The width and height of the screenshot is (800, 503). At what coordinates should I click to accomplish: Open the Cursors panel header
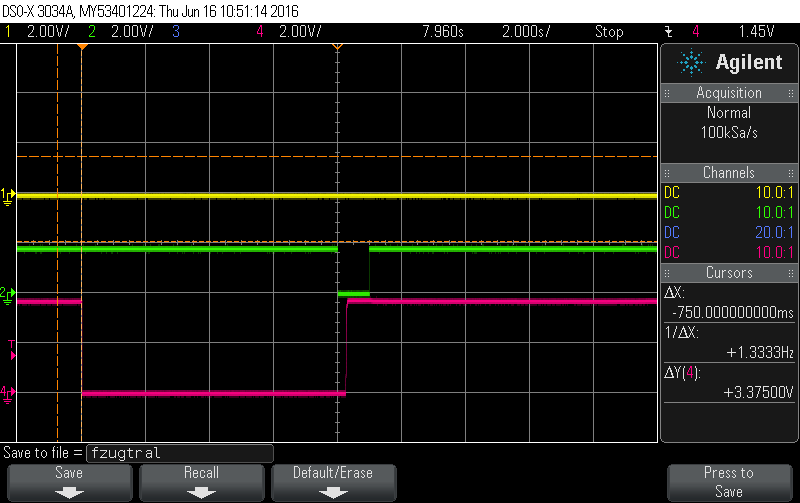(729, 273)
